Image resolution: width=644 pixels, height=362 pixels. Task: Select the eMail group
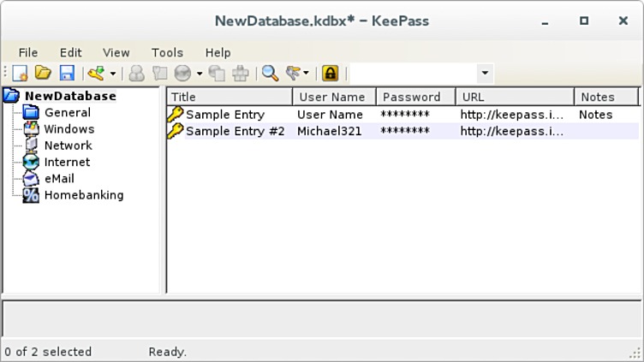(59, 179)
